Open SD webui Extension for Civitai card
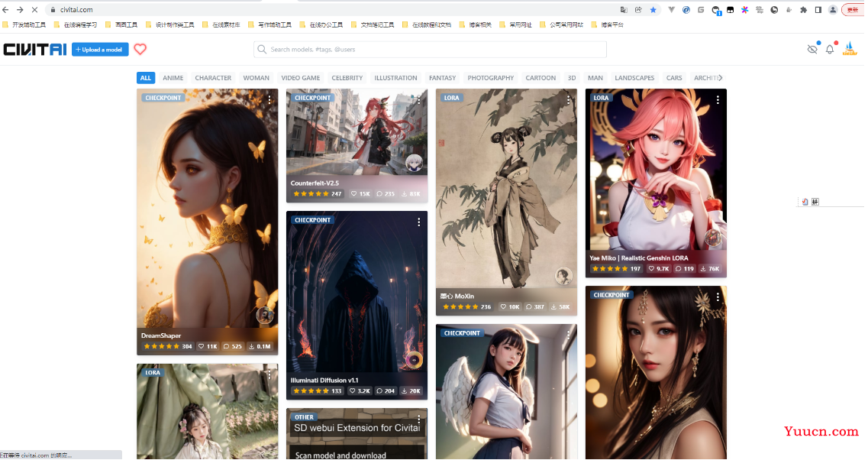Viewport: 868px width, 473px height. click(357, 434)
